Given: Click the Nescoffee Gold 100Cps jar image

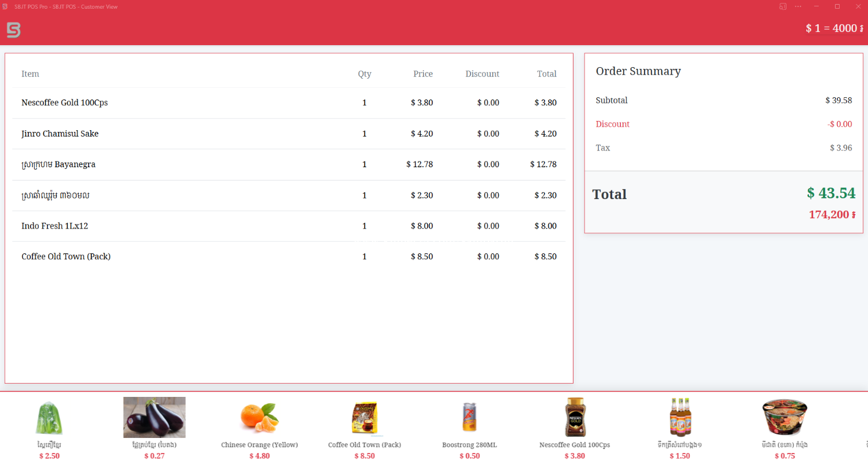Looking at the screenshot, I should click(575, 417).
